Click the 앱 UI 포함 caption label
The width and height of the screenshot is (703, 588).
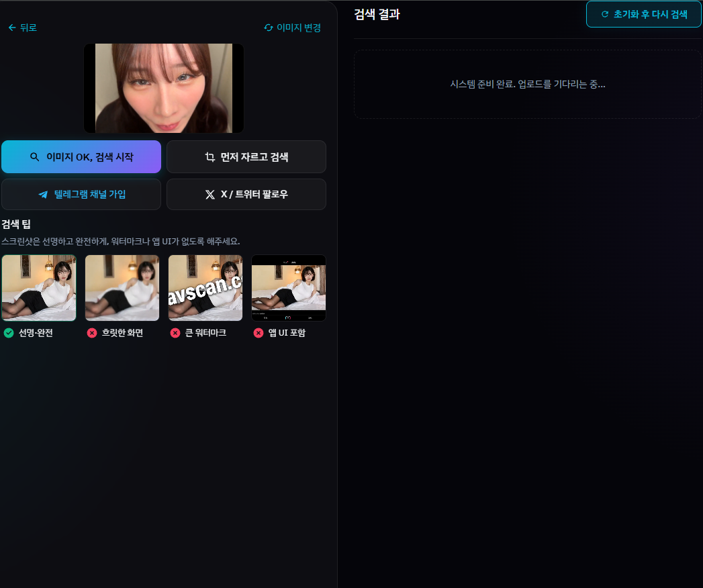[x=287, y=333]
